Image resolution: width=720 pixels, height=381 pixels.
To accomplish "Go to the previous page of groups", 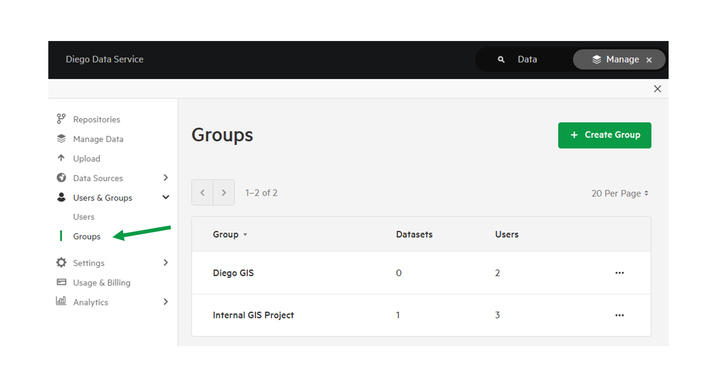I will click(x=202, y=192).
